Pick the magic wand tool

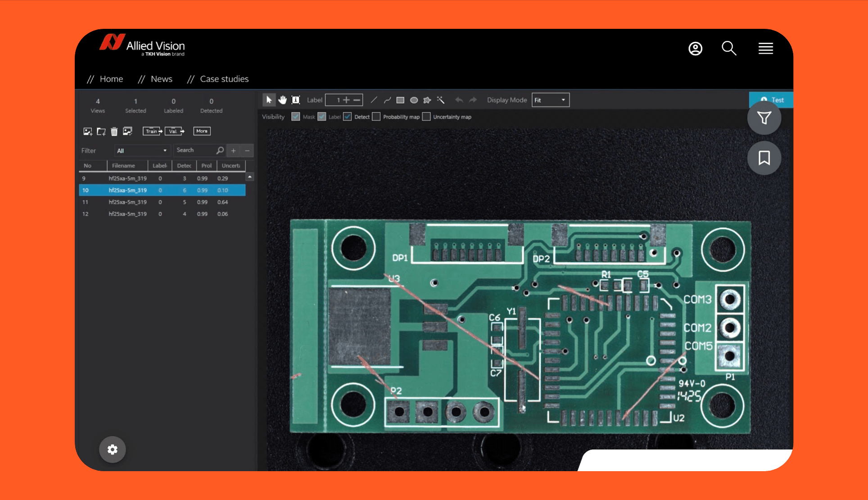coord(441,100)
